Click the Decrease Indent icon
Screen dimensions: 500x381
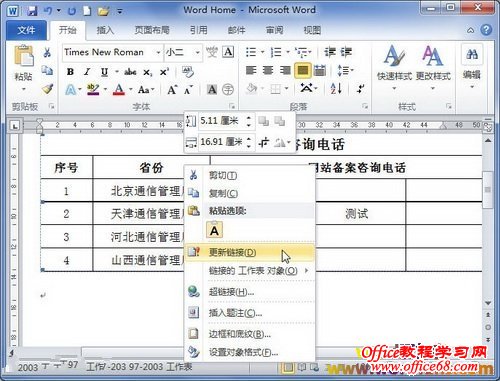point(330,52)
